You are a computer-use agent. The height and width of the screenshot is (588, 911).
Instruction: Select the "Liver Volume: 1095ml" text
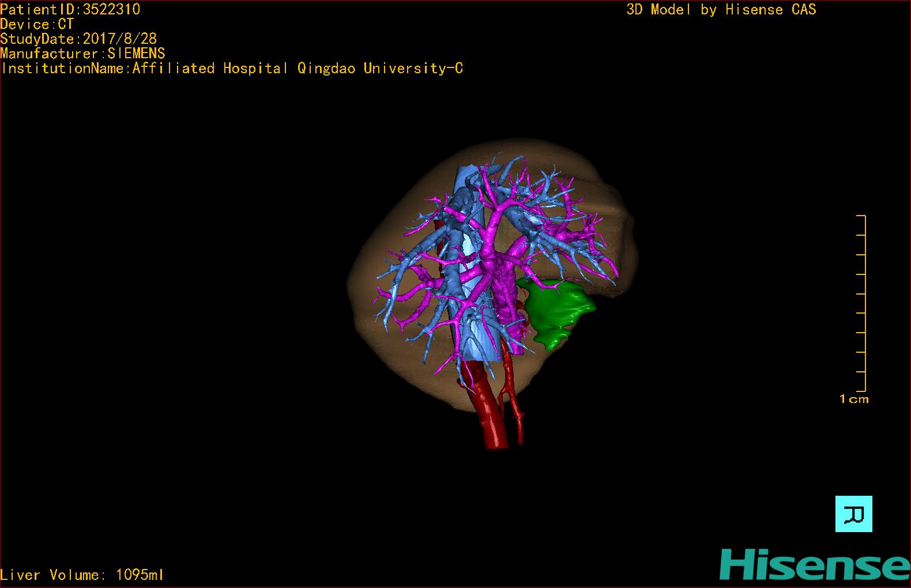click(x=82, y=575)
